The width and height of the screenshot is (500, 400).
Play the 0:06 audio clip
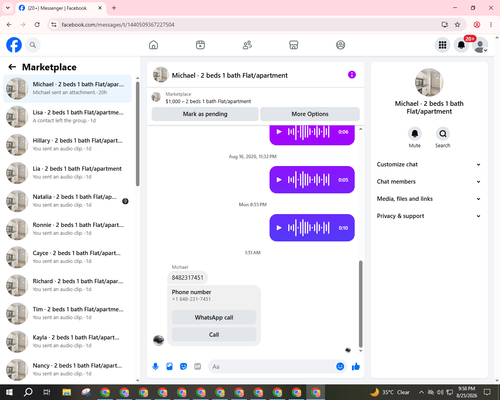(279, 132)
